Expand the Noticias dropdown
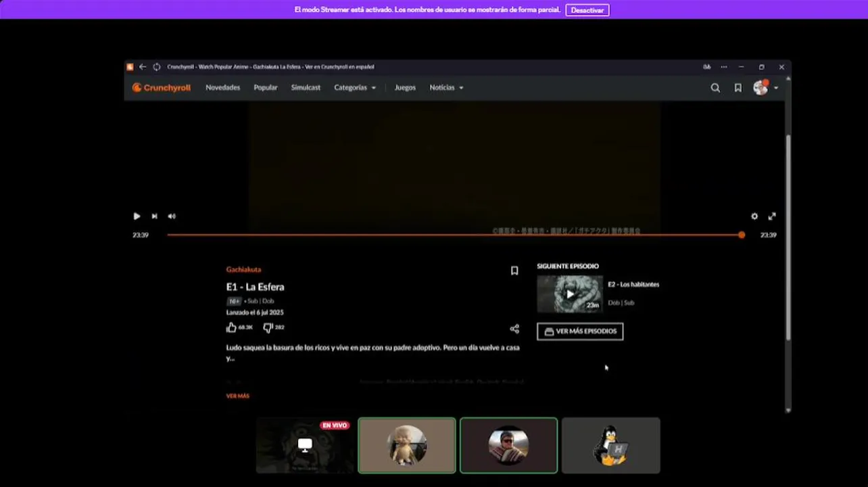 [446, 87]
